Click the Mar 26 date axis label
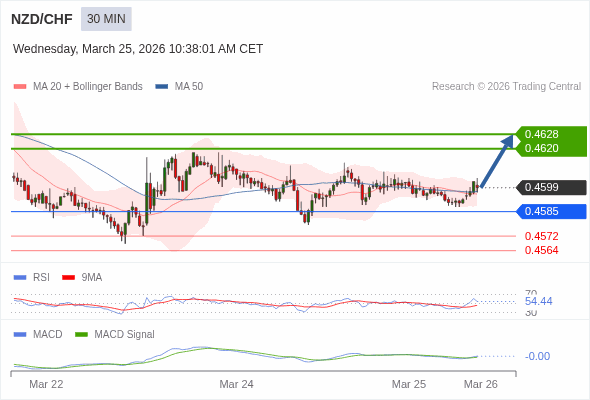Viewport: 590px width, 400px height. pyautogui.click(x=481, y=384)
